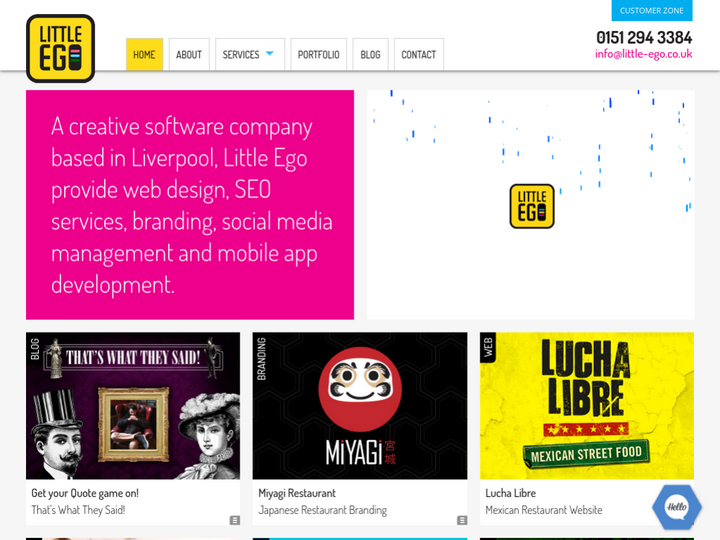Image resolution: width=720 pixels, height=540 pixels.
Task: Click the small icon on That's What They Said card
Action: (235, 520)
